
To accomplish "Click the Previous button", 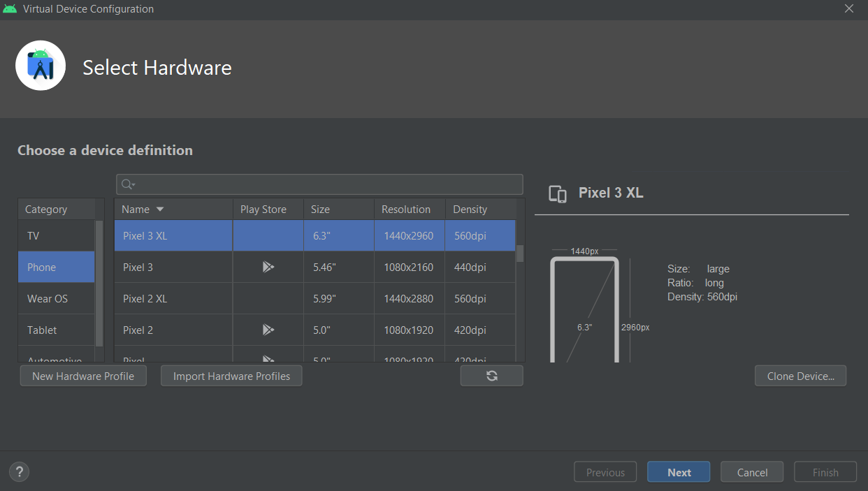I will click(x=605, y=472).
